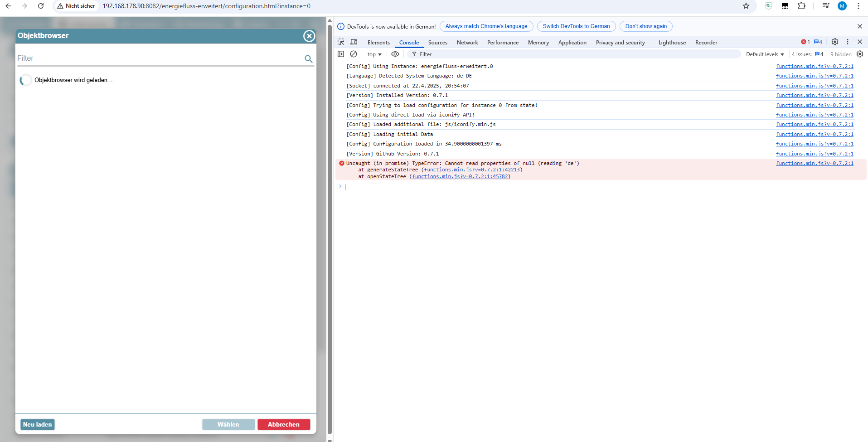Select the '[Language] Detected System-Language: de-DE' log
This screenshot has height=442, width=868.
(x=409, y=76)
